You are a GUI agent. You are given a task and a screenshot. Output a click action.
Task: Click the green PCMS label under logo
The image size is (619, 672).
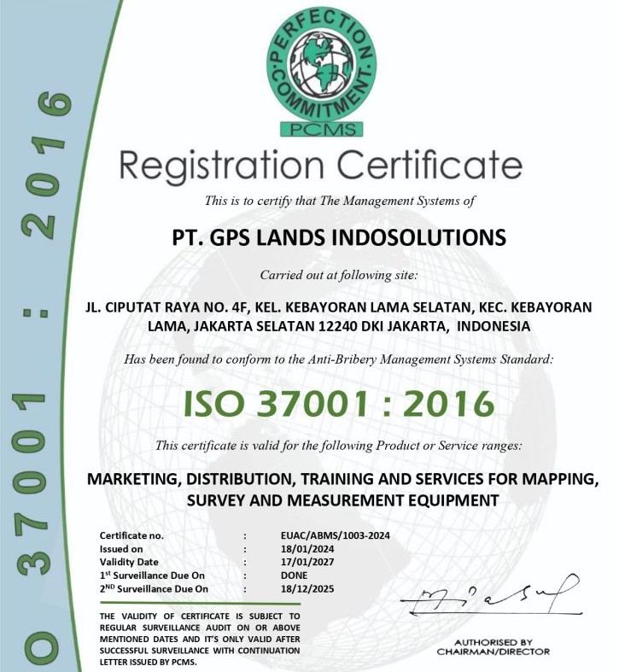pyautogui.click(x=321, y=129)
